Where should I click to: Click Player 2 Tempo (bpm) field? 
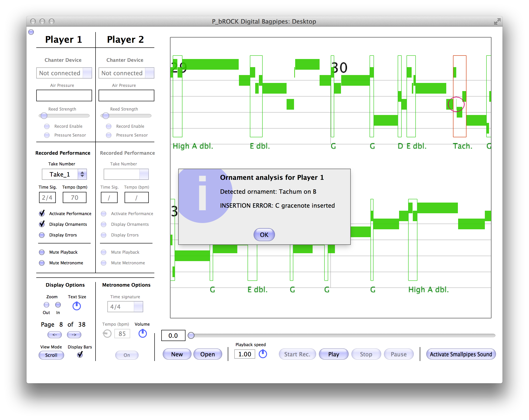137,197
